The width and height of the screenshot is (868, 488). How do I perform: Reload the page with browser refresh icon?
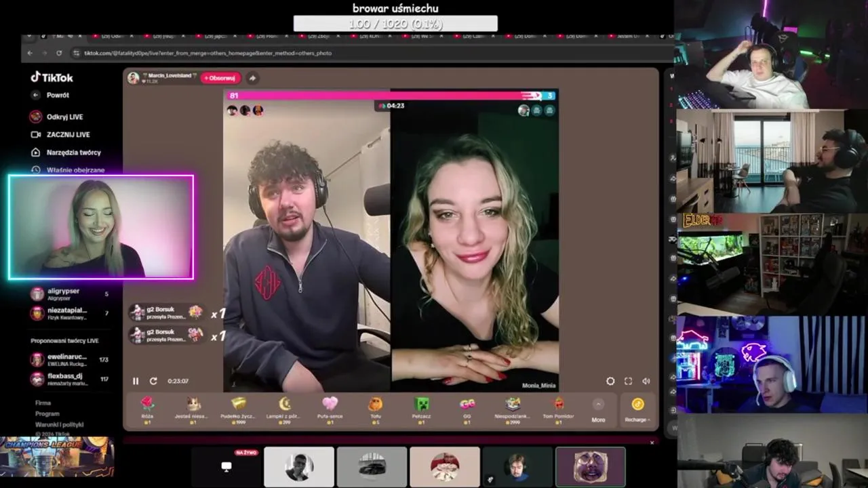coord(59,53)
